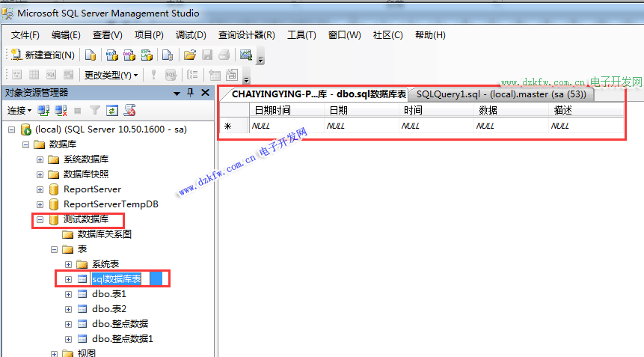The width and height of the screenshot is (644, 357).
Task: Click the Database Engine Query icon
Action: [91, 55]
